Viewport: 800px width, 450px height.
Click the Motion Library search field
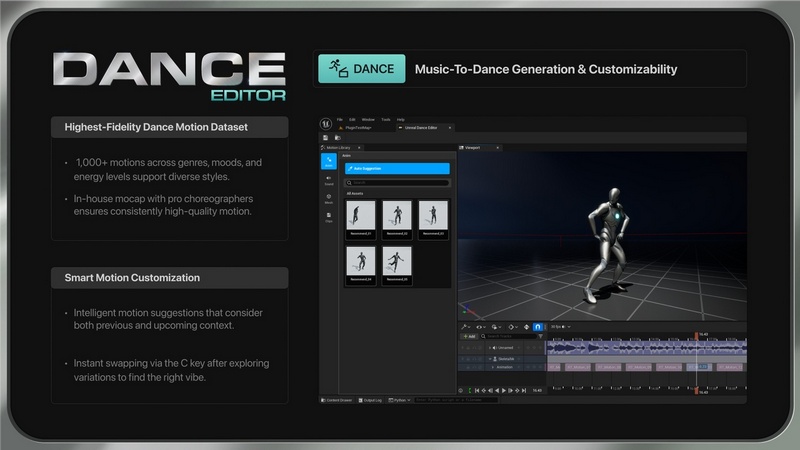[397, 183]
